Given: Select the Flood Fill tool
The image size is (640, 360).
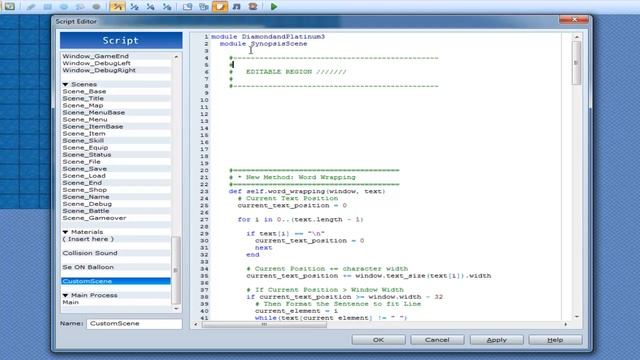Looking at the screenshot, I should (80, 7).
